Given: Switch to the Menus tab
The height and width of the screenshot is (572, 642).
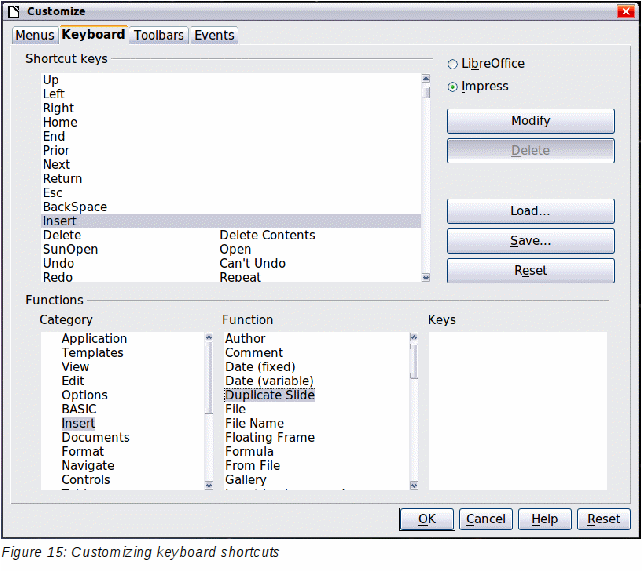Looking at the screenshot, I should point(34,35).
